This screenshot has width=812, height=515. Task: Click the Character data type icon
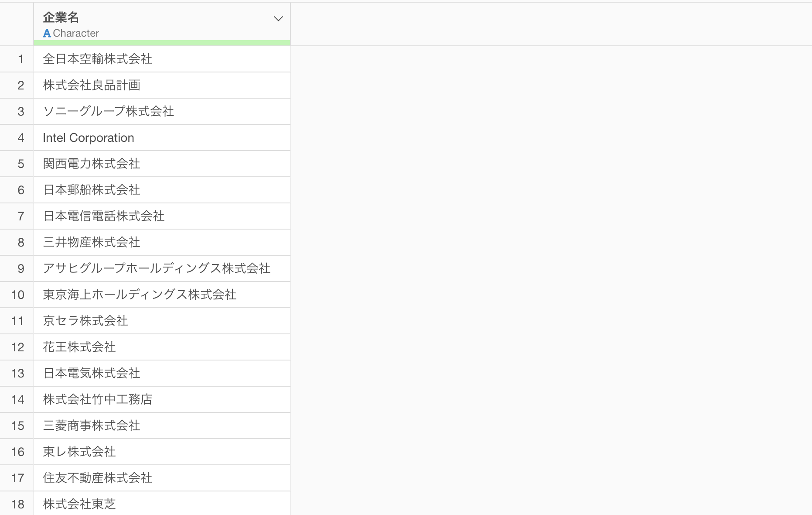47,33
